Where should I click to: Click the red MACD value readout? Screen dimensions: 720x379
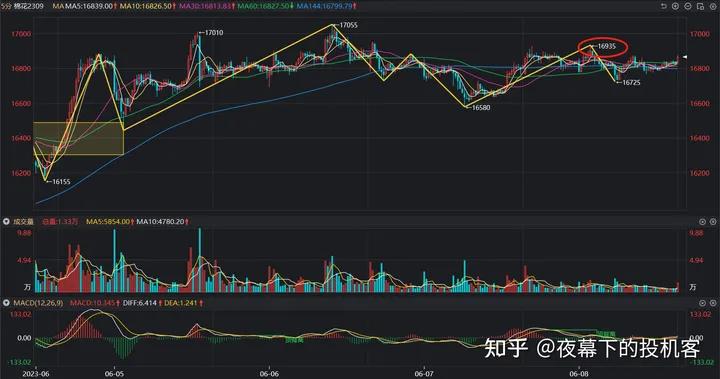point(92,303)
